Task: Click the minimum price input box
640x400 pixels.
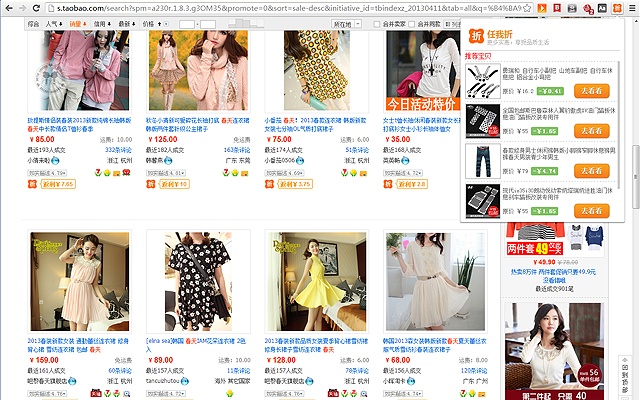Action: point(187,24)
